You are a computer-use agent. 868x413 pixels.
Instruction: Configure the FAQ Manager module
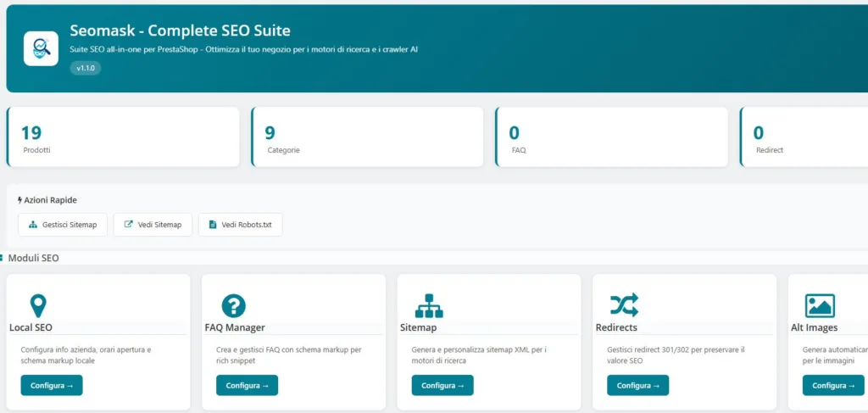tap(247, 385)
